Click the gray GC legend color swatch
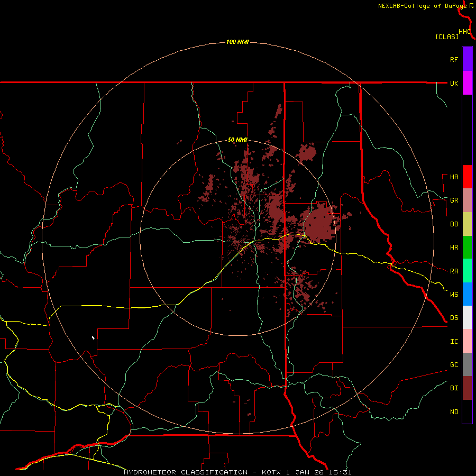Image resolution: width=476 pixels, height=476 pixels. pyautogui.click(x=467, y=364)
